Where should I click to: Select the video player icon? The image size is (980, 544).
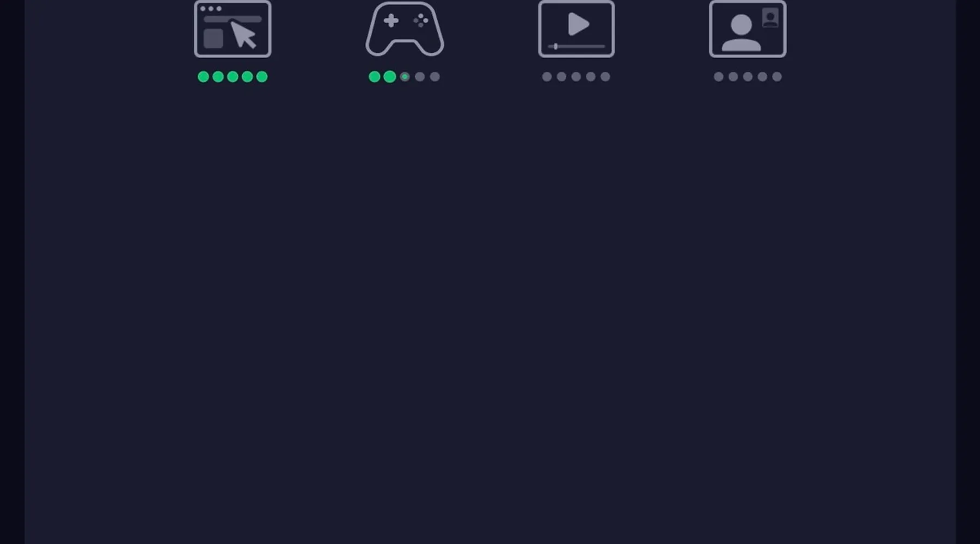[577, 29]
